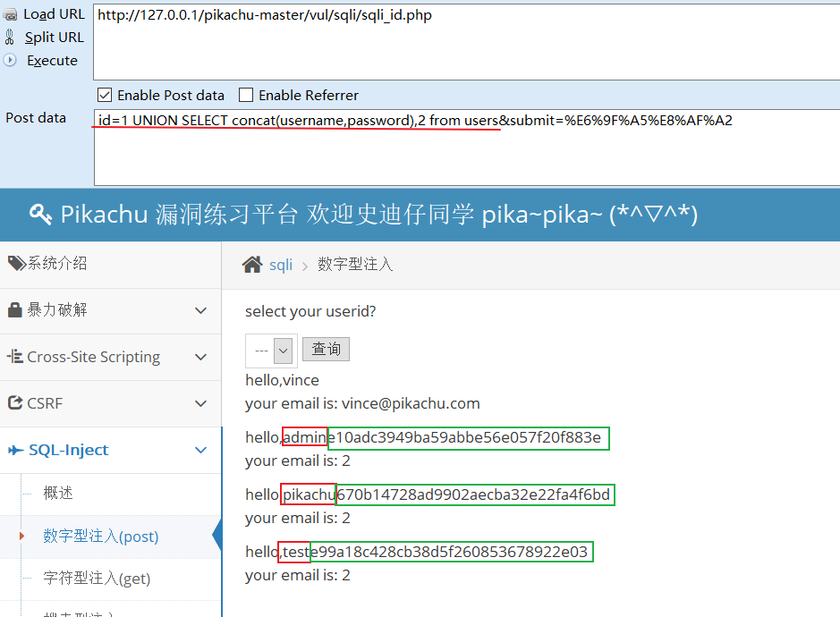The height and width of the screenshot is (617, 840).
Task: Click the Cross-Site Scripting list icon
Action: click(15, 356)
